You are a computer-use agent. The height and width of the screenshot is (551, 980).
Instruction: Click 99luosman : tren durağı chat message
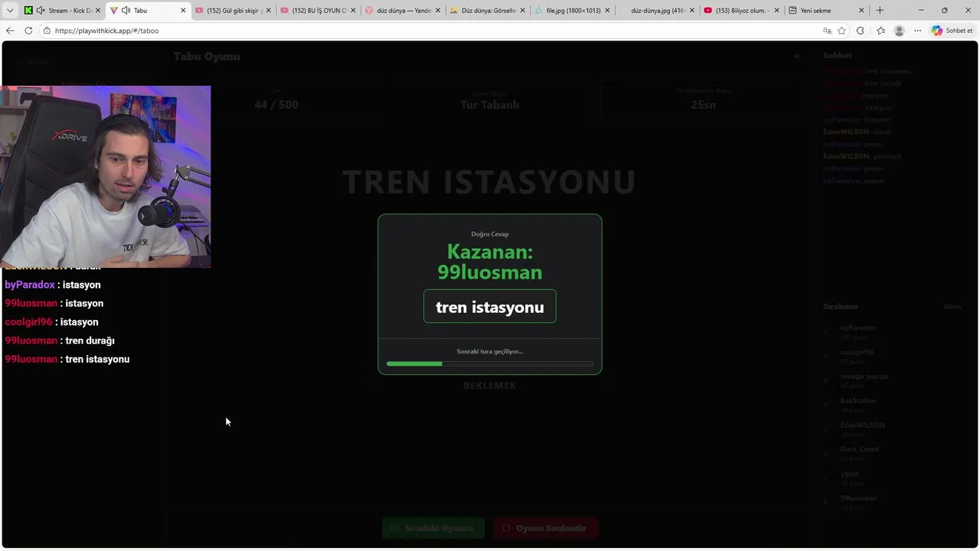coord(60,341)
